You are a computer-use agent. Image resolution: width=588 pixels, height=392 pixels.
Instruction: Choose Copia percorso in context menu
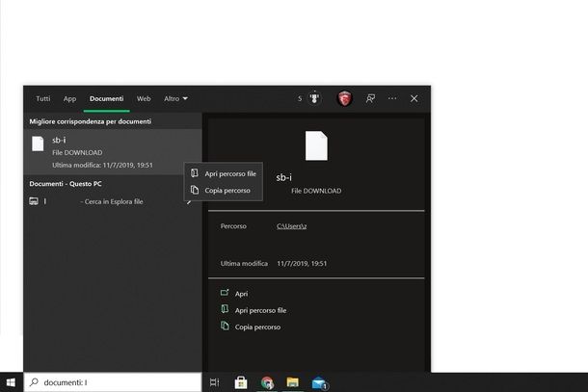click(224, 190)
